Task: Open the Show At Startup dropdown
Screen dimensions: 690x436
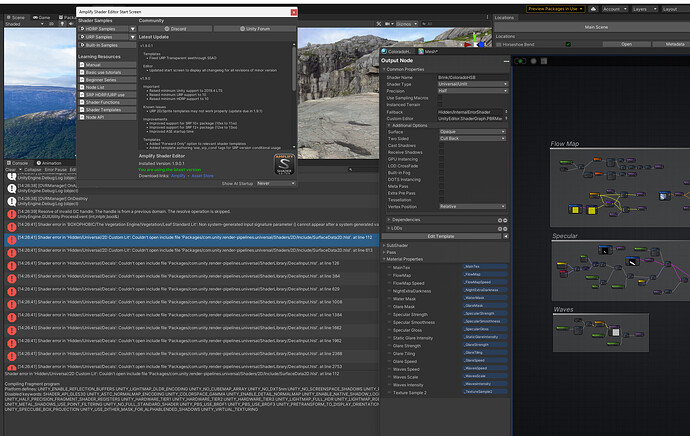Action: pos(275,183)
